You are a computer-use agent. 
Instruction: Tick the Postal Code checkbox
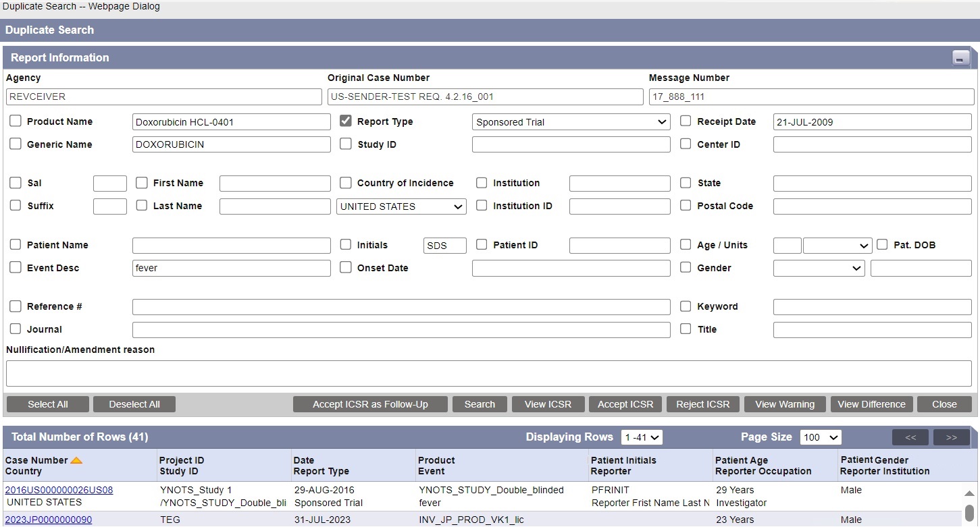[686, 206]
